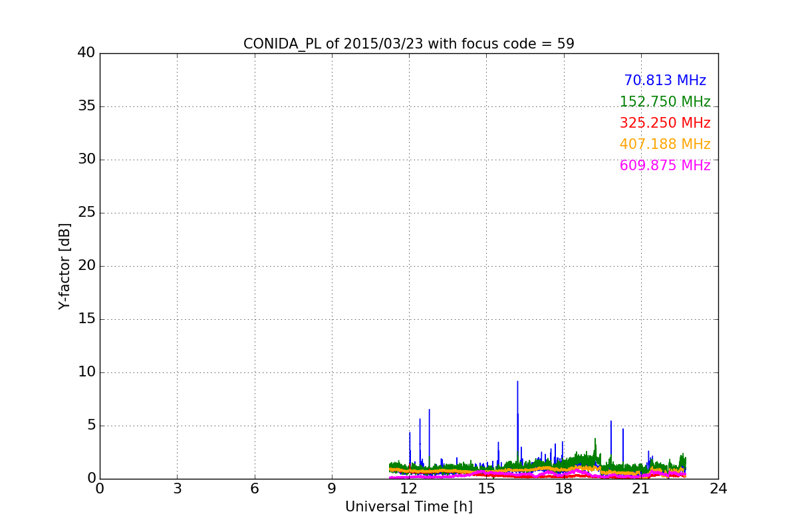798x532 pixels.
Task: Click the x-axis tick label 18
Action: pyautogui.click(x=564, y=489)
